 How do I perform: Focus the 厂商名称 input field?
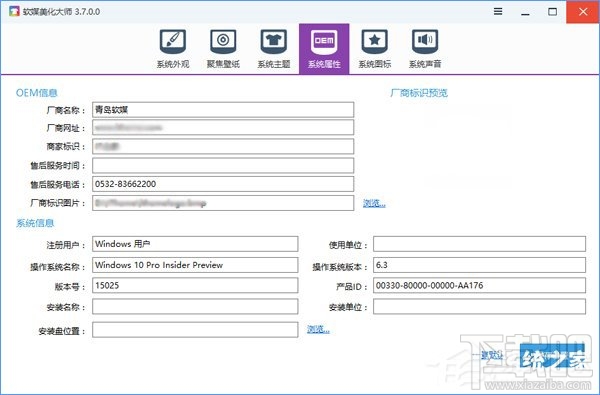pyautogui.click(x=223, y=110)
